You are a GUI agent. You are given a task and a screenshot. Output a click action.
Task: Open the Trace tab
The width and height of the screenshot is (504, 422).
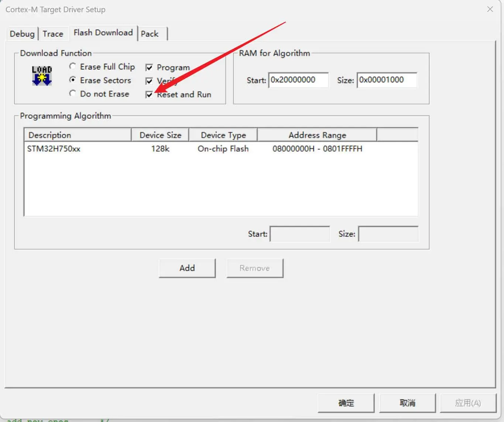[53, 34]
